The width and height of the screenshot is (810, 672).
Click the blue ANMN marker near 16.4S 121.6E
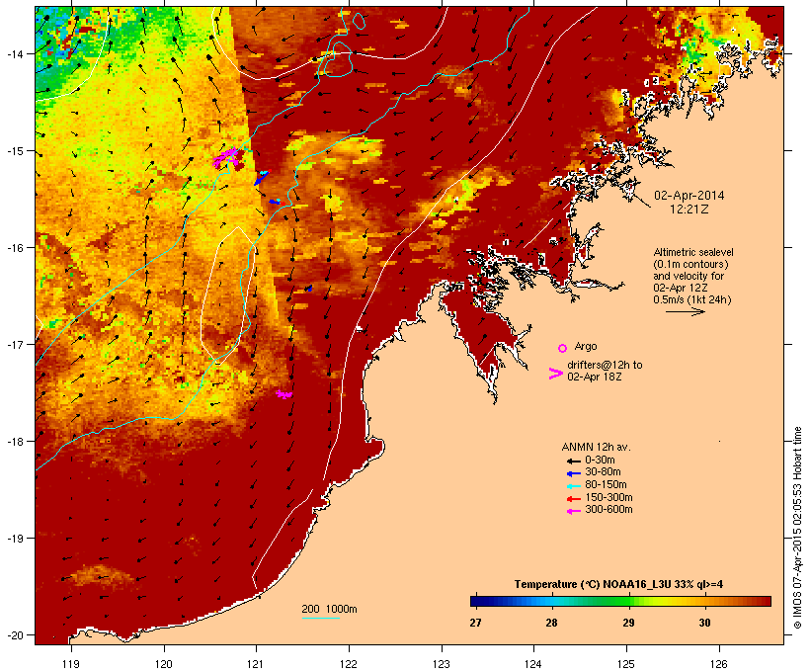click(x=308, y=289)
